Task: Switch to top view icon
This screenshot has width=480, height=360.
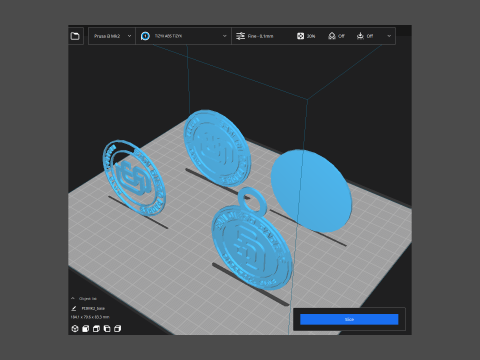Action: (96, 329)
